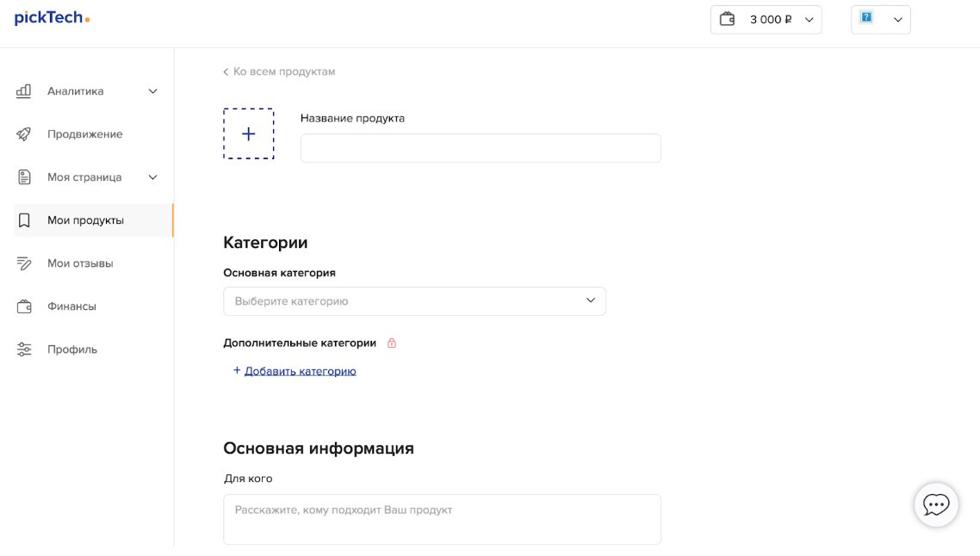This screenshot has width=980, height=556.
Task: Click the My Products bookmark icon
Action: pyautogui.click(x=24, y=220)
